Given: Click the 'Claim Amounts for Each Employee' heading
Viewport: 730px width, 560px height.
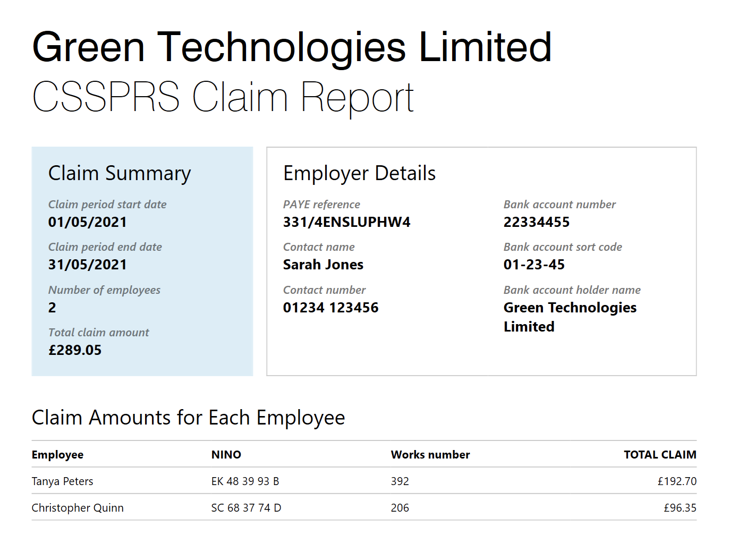Looking at the screenshot, I should point(189,418).
